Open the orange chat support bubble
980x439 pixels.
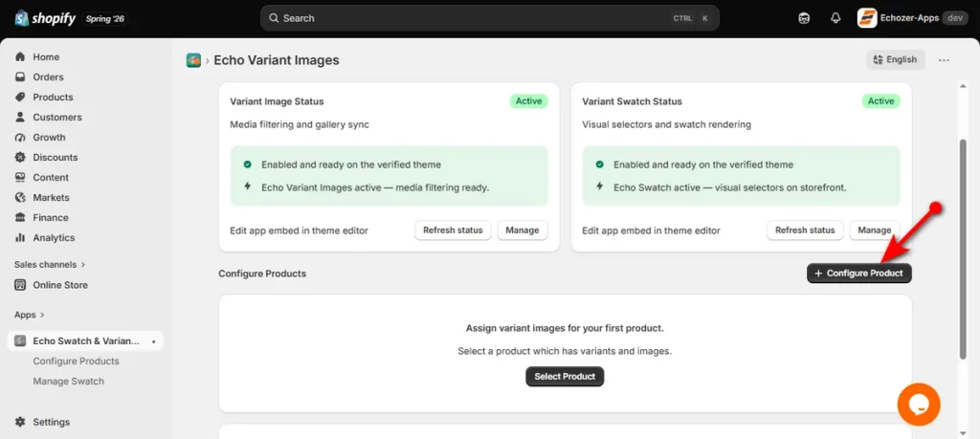pos(919,405)
